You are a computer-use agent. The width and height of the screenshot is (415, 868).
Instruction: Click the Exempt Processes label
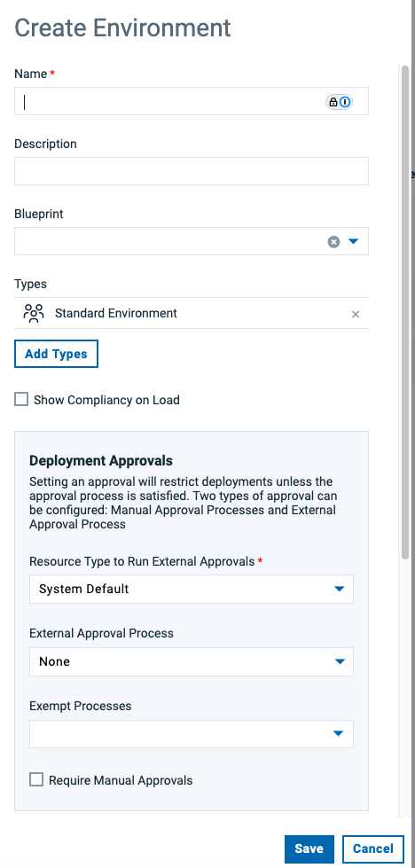click(x=80, y=706)
